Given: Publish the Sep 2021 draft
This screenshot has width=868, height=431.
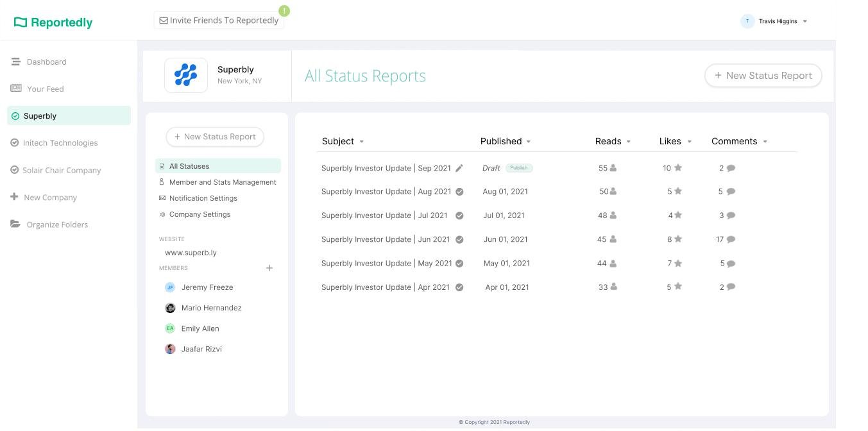Looking at the screenshot, I should pos(519,168).
